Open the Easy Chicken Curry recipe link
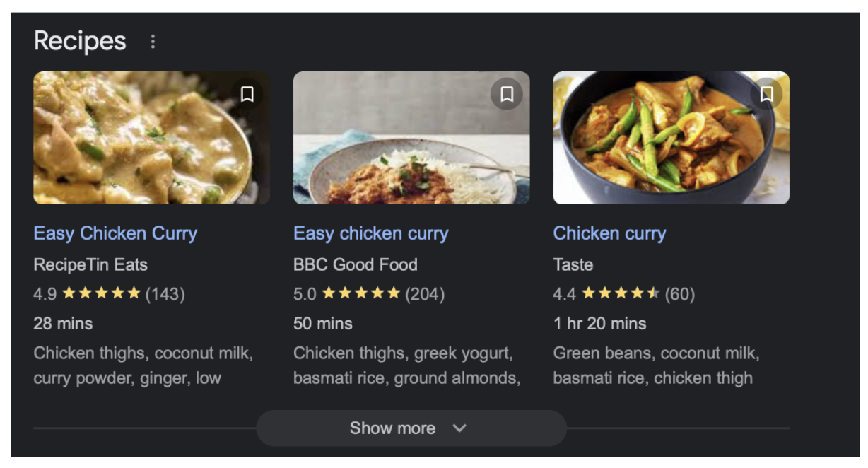The height and width of the screenshot is (468, 868). coord(115,233)
